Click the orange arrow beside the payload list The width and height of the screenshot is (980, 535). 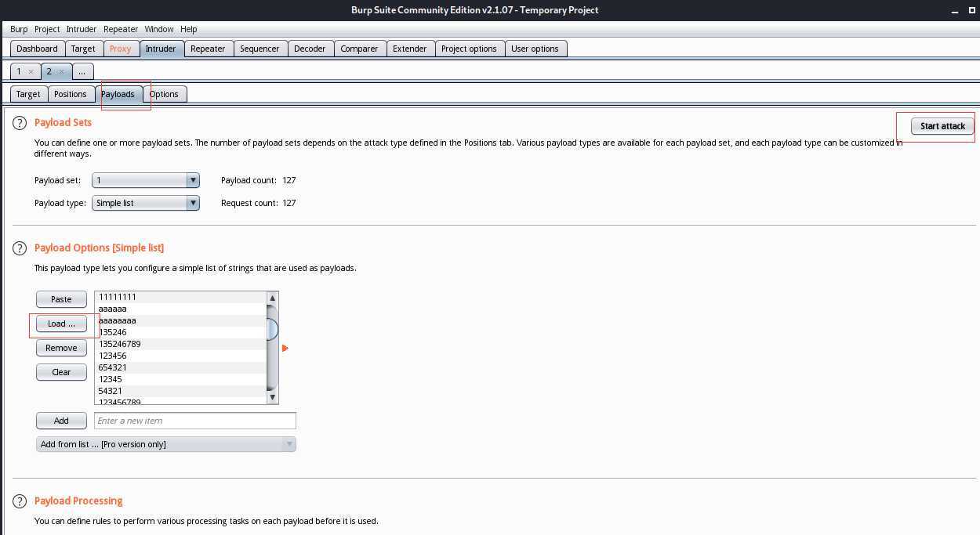pyautogui.click(x=285, y=348)
